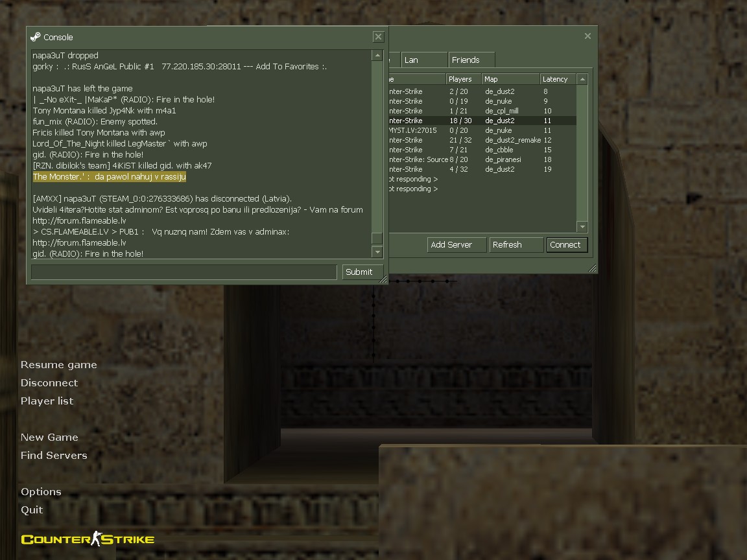Select server row with 4 / 32 players
Viewport: 747px width, 560px height.
pyautogui.click(x=482, y=169)
